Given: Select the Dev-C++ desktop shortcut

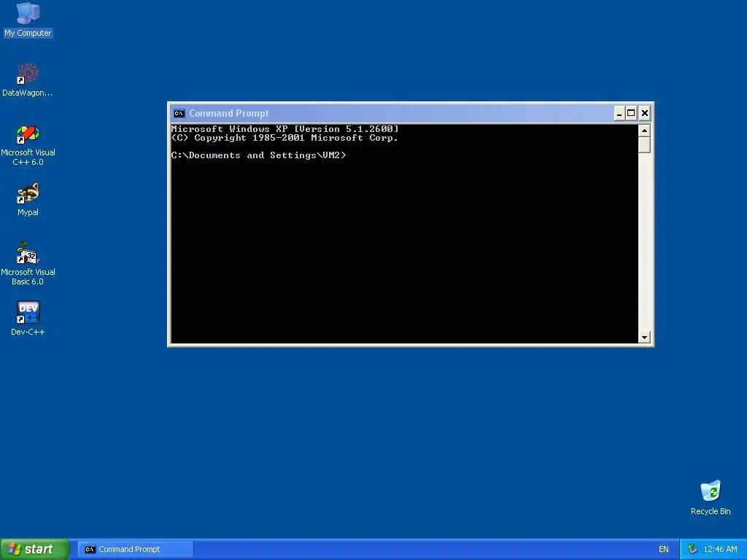Looking at the screenshot, I should (28, 319).
